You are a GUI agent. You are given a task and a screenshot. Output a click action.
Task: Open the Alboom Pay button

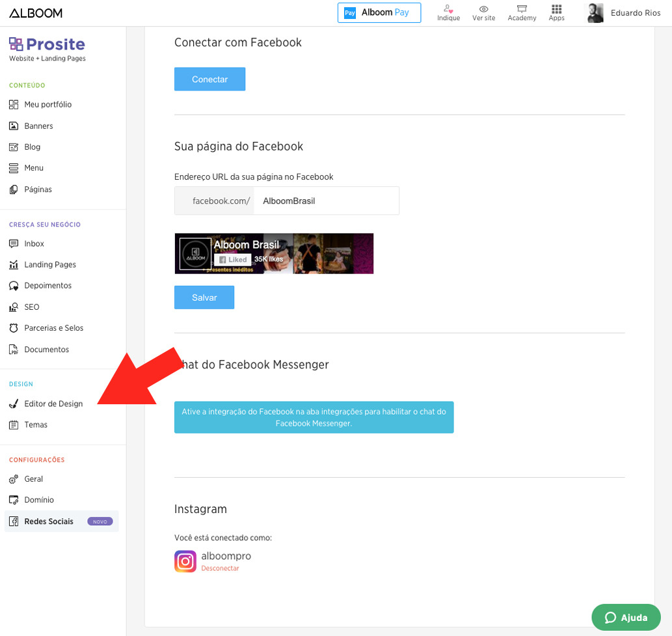tap(379, 12)
